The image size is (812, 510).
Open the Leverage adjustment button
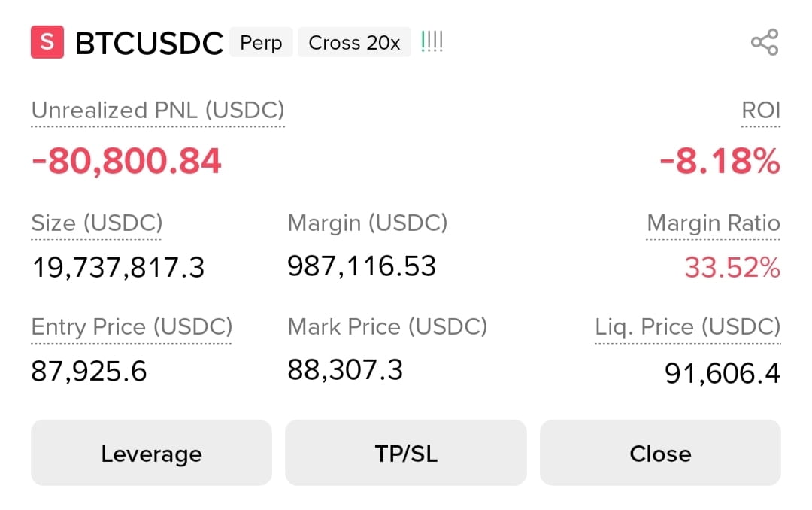click(151, 453)
